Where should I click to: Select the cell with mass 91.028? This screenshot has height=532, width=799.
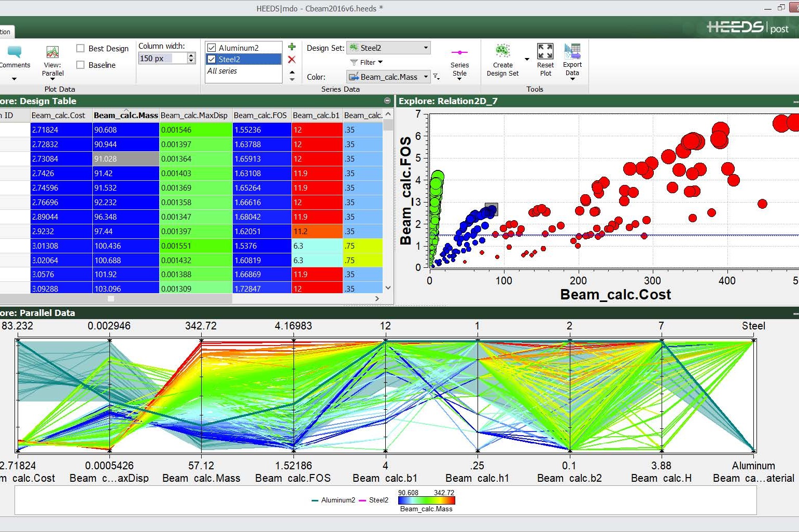125,159
